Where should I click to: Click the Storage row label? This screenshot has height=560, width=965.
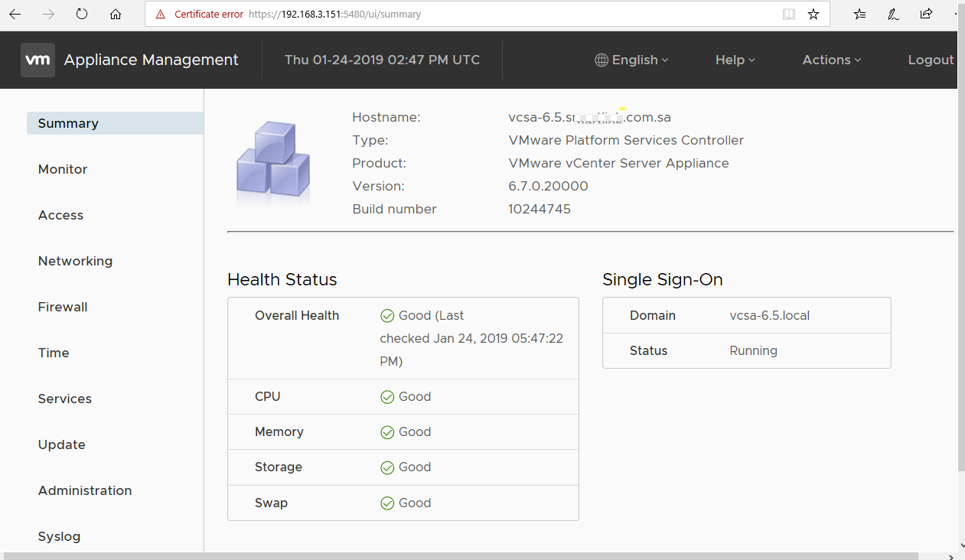click(279, 467)
